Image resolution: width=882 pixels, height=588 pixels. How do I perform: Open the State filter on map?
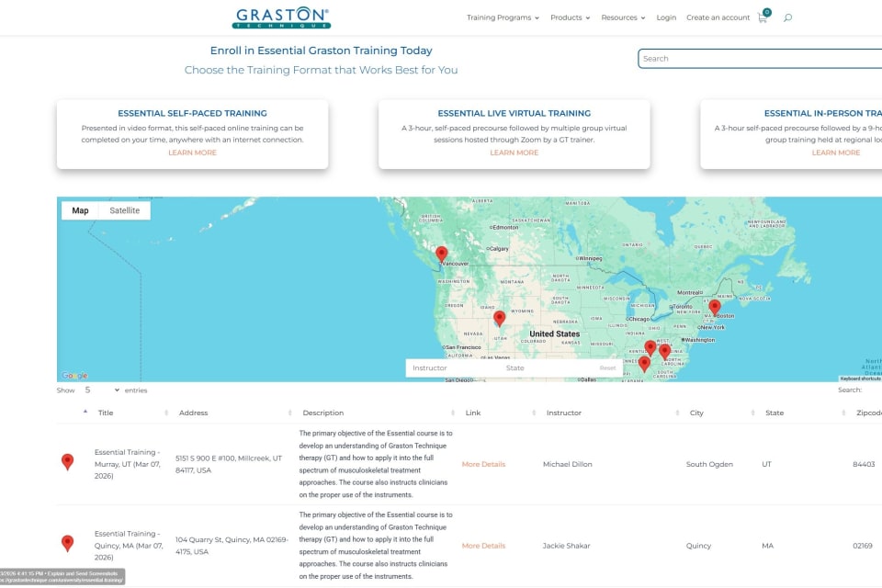[x=546, y=368]
